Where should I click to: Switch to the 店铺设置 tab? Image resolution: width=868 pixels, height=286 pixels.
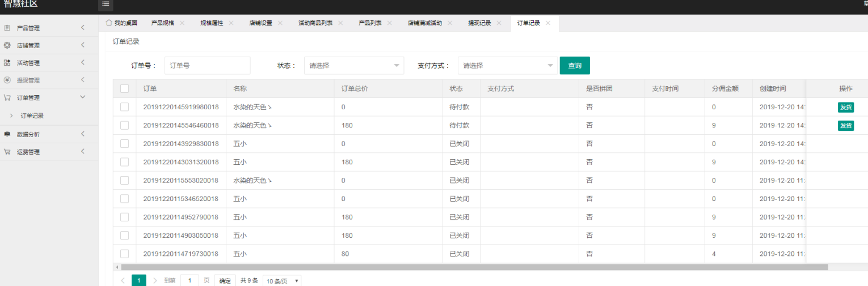[x=260, y=23]
